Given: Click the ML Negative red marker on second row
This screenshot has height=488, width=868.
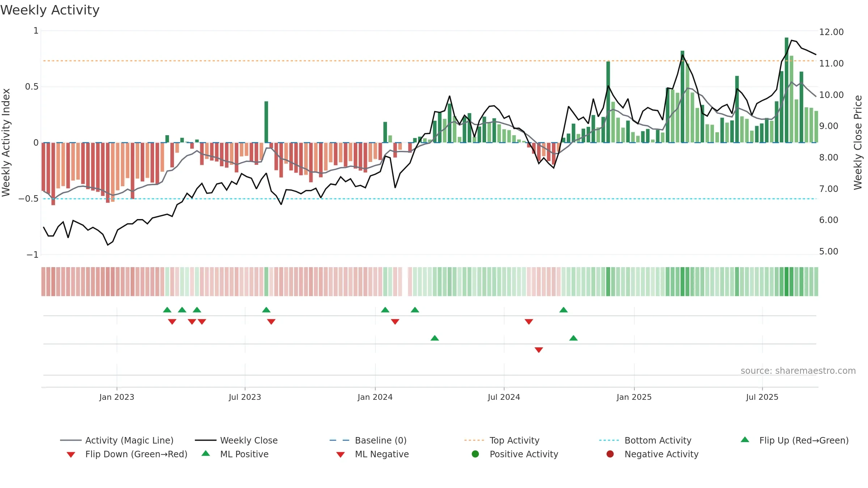Looking at the screenshot, I should coord(539,350).
